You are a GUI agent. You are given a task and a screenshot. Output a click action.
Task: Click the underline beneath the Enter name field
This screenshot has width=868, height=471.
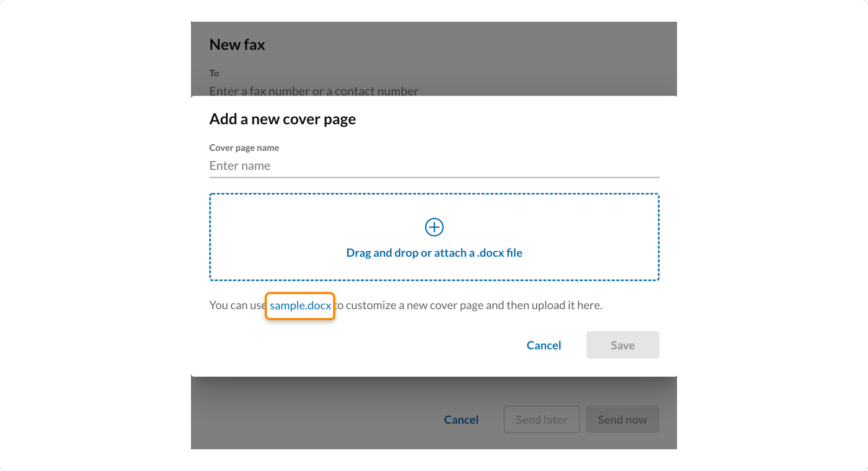pyautogui.click(x=434, y=177)
